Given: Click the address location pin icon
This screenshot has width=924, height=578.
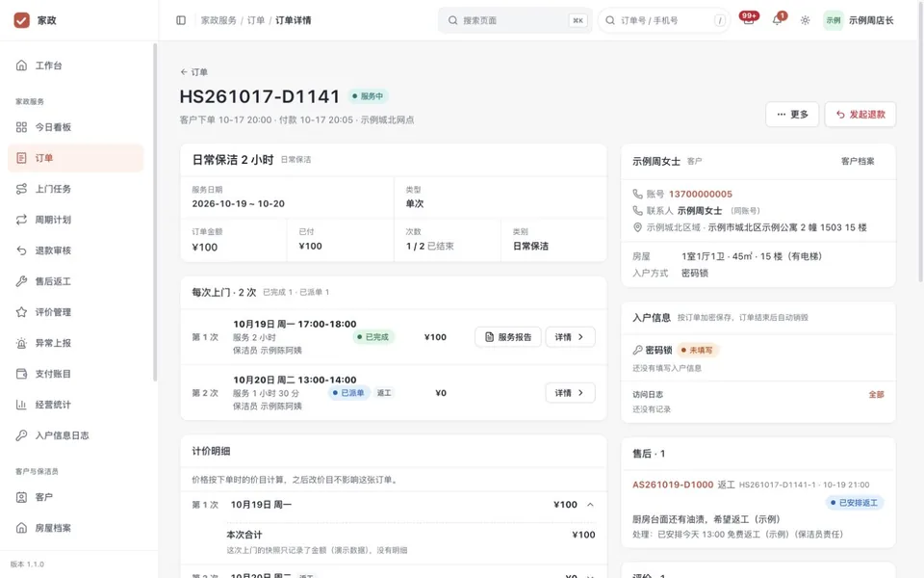Looking at the screenshot, I should point(637,227).
